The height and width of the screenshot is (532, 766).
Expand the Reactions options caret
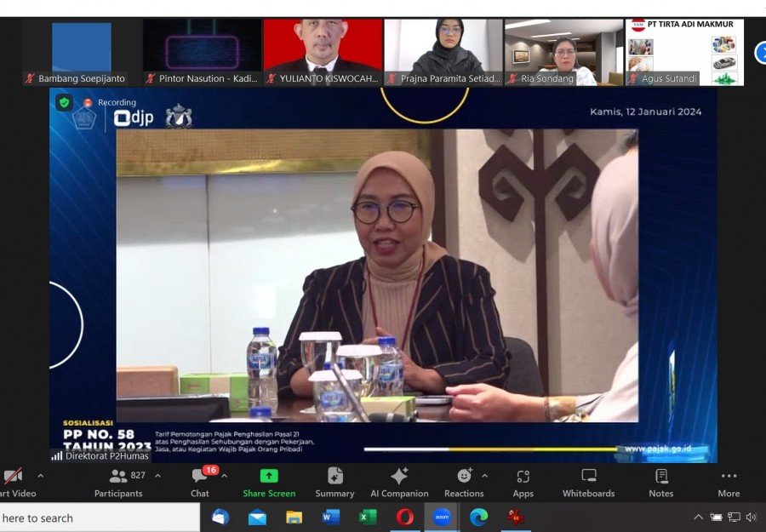(x=485, y=476)
